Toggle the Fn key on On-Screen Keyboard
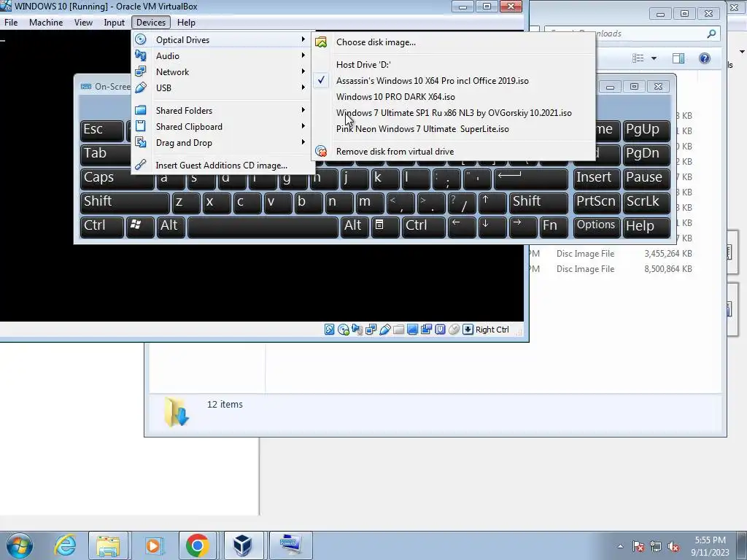The image size is (747, 560). point(553,227)
